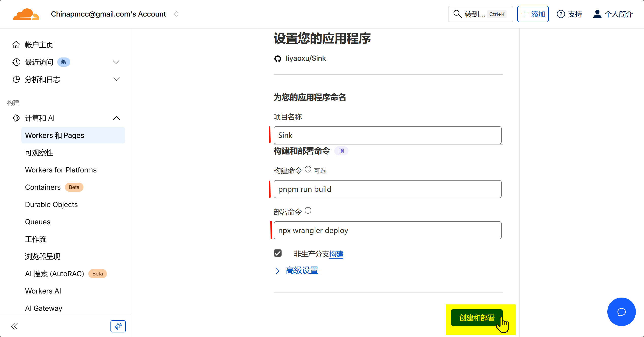Open the 个人简介 profile icon

[597, 14]
